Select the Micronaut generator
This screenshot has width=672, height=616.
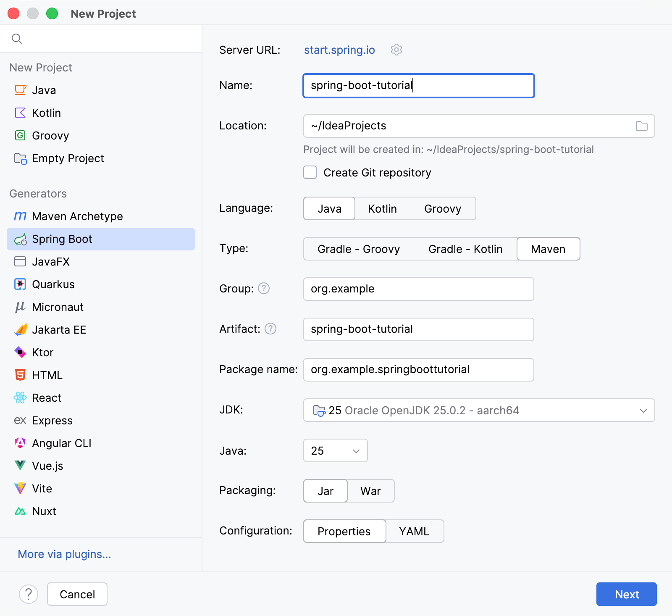(x=58, y=307)
